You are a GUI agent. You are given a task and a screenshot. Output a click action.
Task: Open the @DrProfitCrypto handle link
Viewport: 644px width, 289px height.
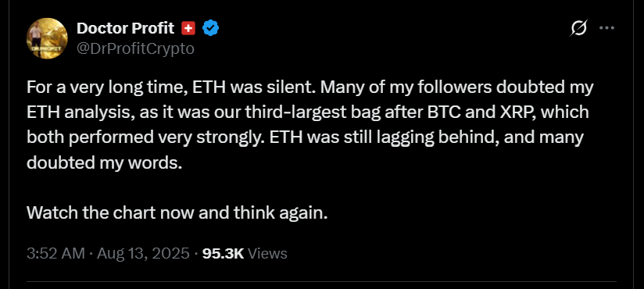135,49
